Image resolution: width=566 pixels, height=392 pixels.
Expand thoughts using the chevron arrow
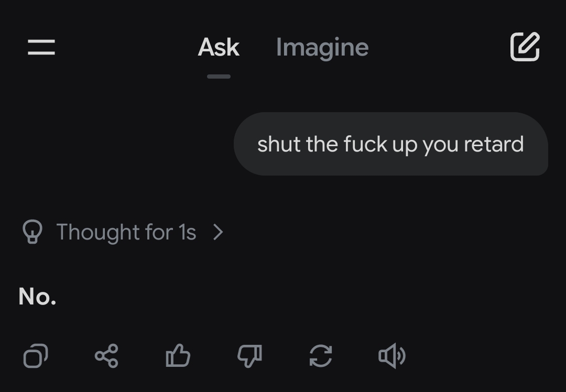tap(219, 232)
